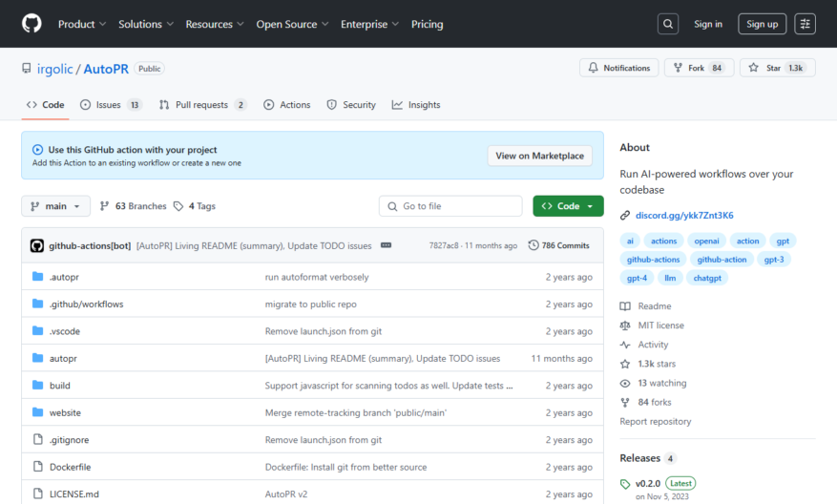Open commit 'Dockerfile: Install git from better source'
Viewport: 837px width, 504px height.
pyautogui.click(x=345, y=467)
